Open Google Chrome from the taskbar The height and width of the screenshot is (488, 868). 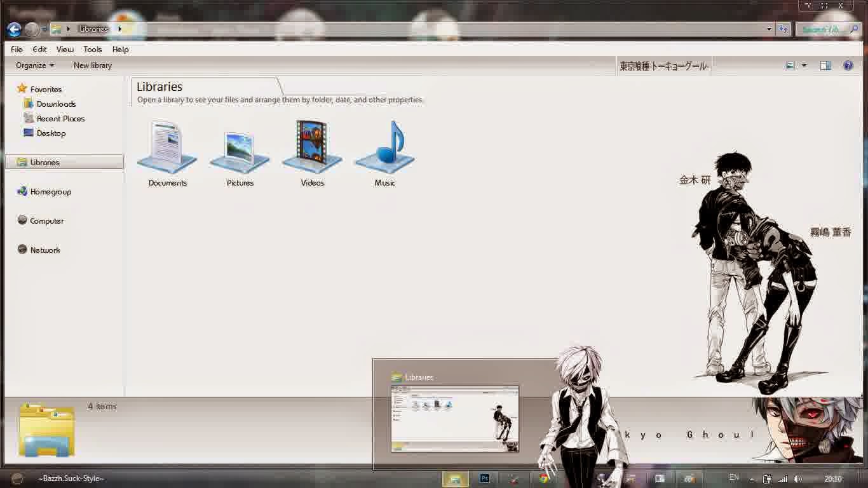(544, 478)
